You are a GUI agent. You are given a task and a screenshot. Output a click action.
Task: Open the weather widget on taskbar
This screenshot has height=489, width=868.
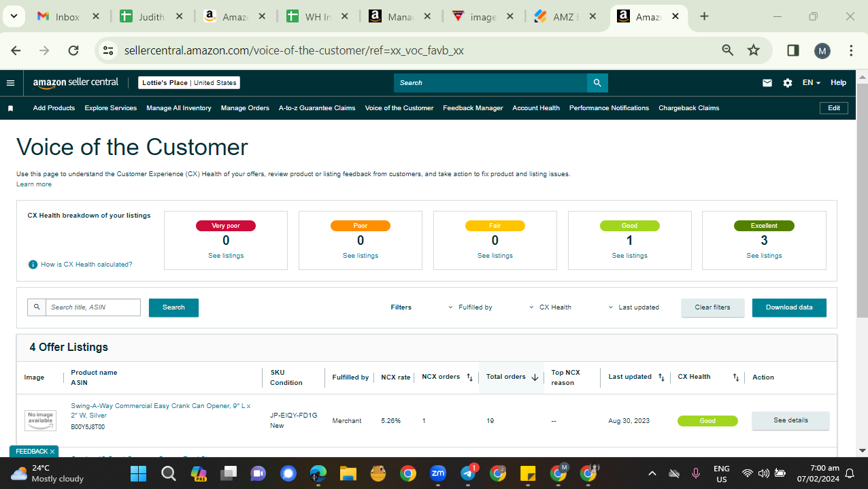click(47, 473)
